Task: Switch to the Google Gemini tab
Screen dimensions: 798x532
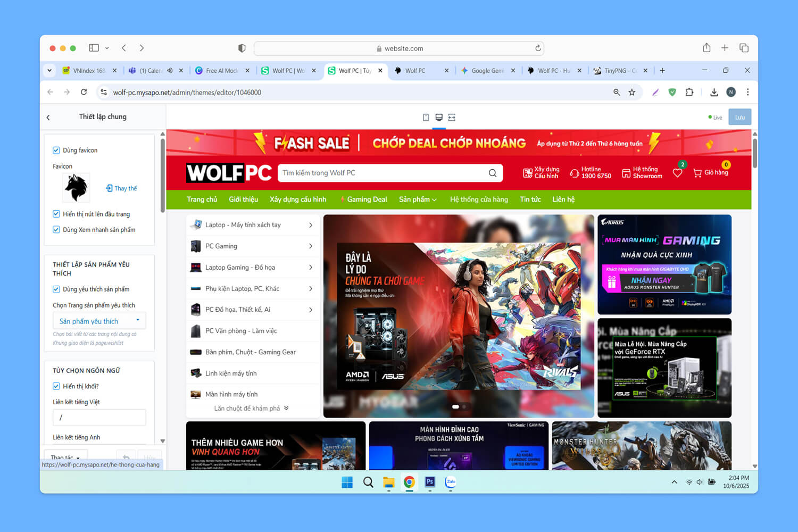Action: pos(487,70)
